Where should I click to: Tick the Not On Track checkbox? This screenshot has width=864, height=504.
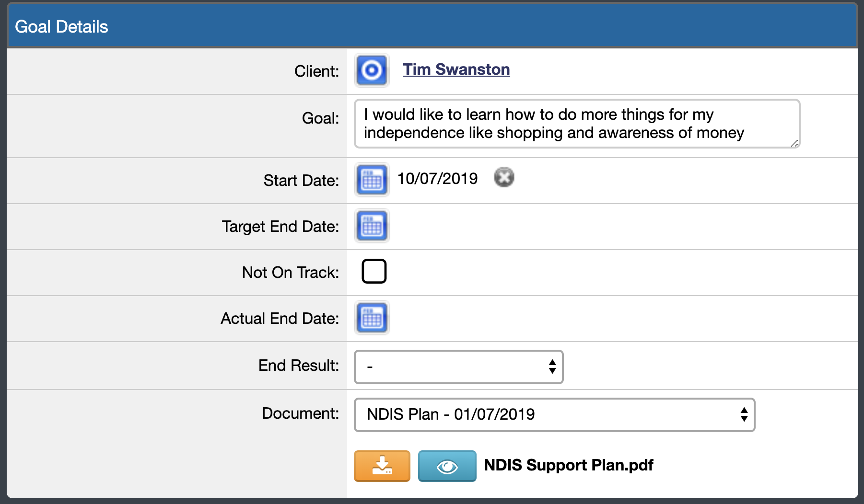pyautogui.click(x=374, y=271)
